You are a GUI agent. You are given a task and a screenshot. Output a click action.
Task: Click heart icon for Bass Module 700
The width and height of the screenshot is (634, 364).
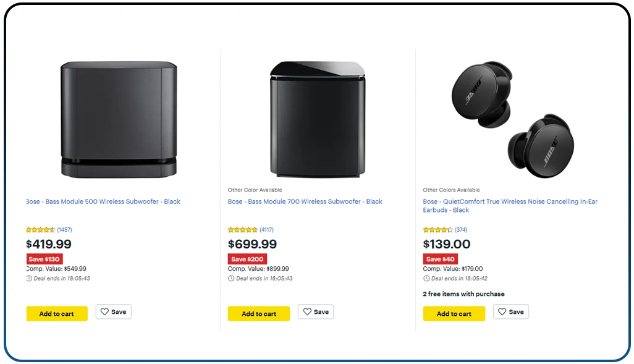(307, 312)
